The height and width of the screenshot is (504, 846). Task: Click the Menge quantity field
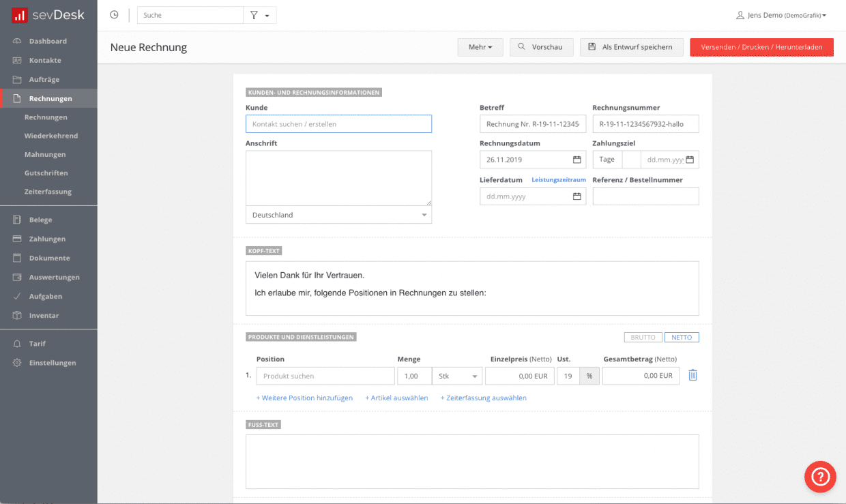[414, 376]
